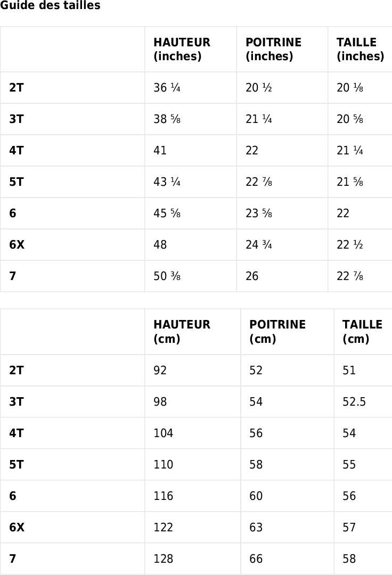Select the 66 chest value
This screenshot has width=392, height=575.
(x=256, y=559)
